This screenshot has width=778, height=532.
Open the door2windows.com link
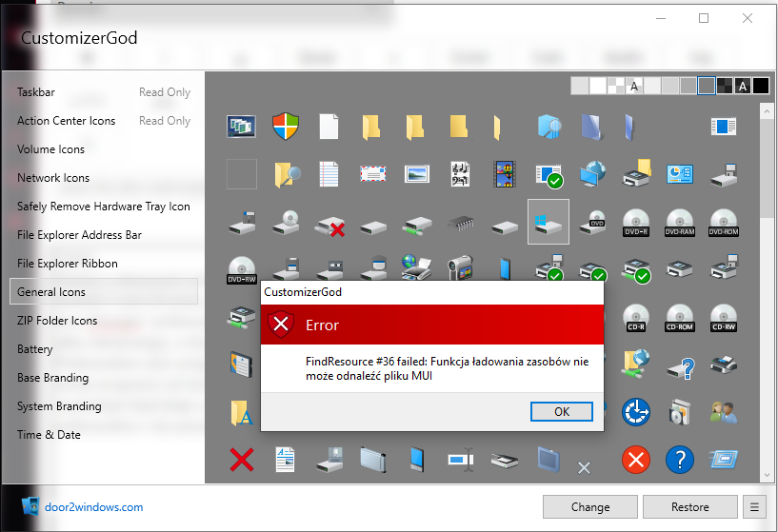(x=93, y=506)
